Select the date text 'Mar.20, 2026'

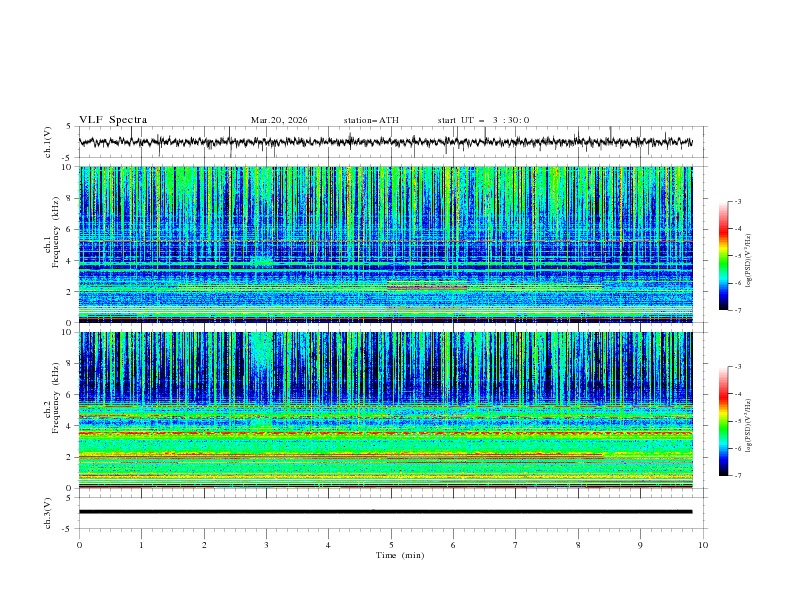[x=279, y=120]
